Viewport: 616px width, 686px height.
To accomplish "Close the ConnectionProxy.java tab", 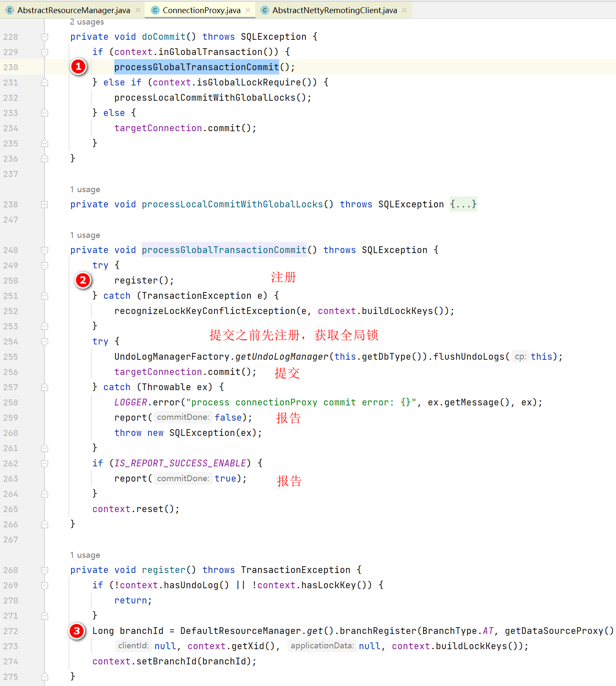I will tap(248, 10).
